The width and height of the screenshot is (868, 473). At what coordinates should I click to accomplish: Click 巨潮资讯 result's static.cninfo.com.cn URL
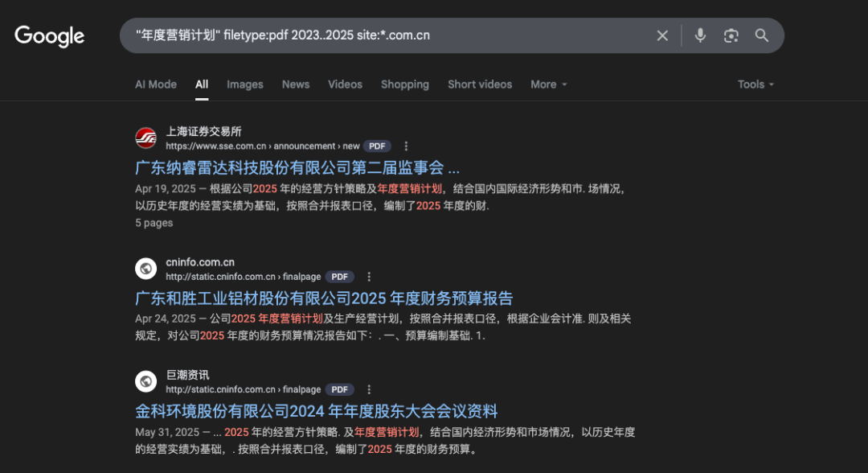[x=243, y=389]
